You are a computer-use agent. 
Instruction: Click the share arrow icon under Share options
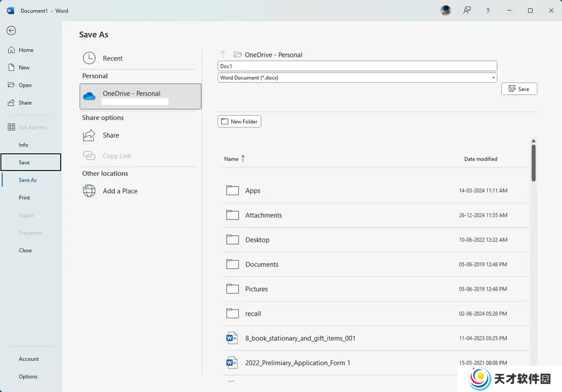pos(89,135)
